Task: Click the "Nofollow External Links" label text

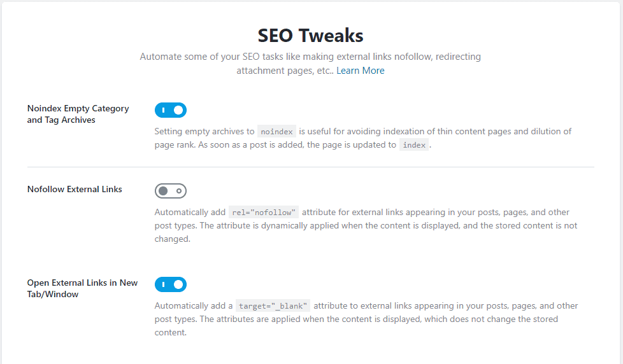Action: (75, 189)
